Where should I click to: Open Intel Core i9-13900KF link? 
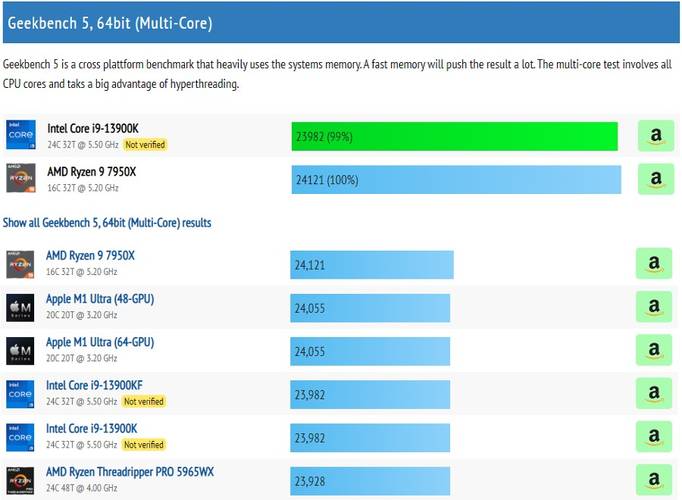(94, 385)
